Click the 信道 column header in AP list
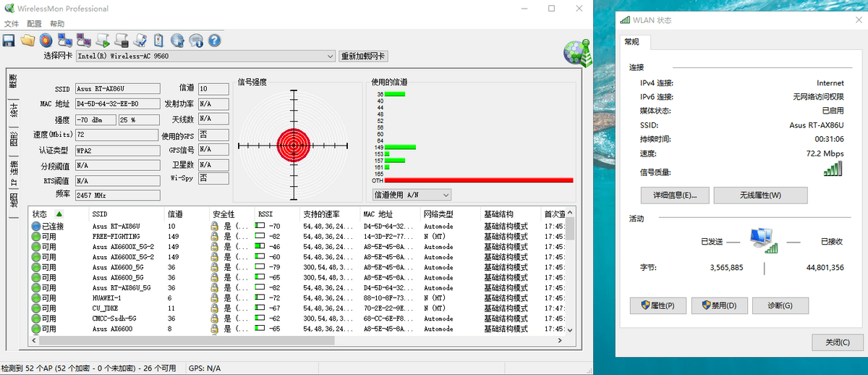The width and height of the screenshot is (868, 375). tap(187, 214)
